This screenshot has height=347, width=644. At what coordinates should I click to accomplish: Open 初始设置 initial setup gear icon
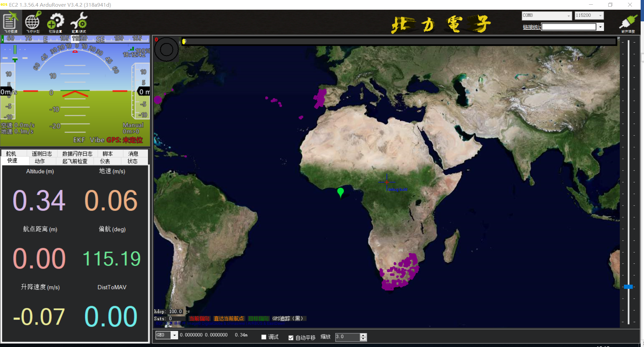[x=55, y=22]
